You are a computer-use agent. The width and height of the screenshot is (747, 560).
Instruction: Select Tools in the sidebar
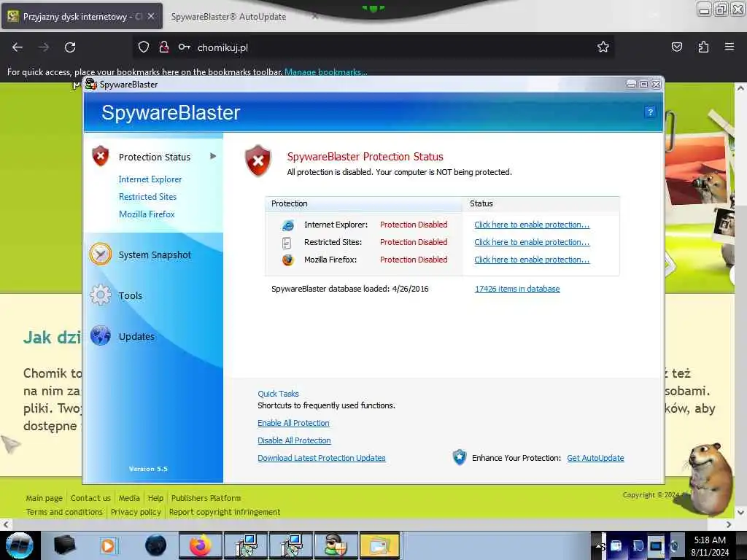point(131,296)
